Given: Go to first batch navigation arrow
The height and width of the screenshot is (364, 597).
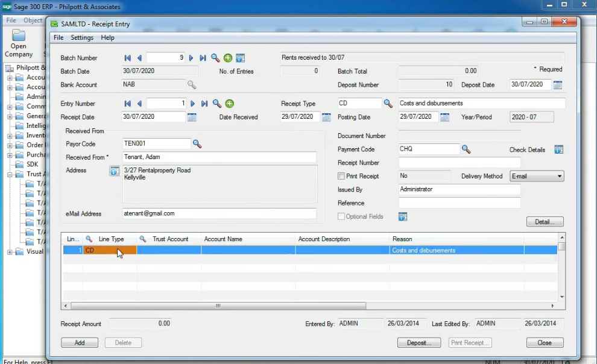Looking at the screenshot, I should 128,58.
